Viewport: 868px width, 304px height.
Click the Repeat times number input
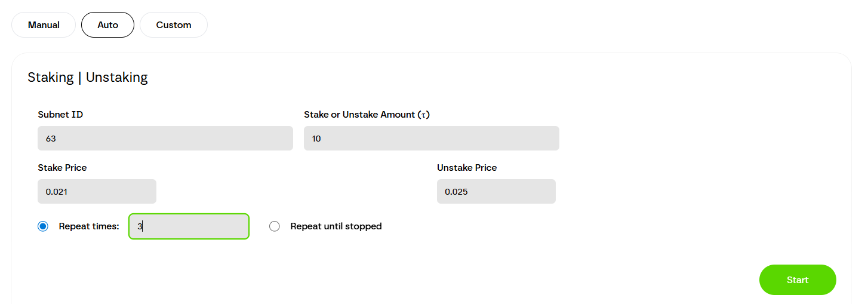click(x=189, y=226)
